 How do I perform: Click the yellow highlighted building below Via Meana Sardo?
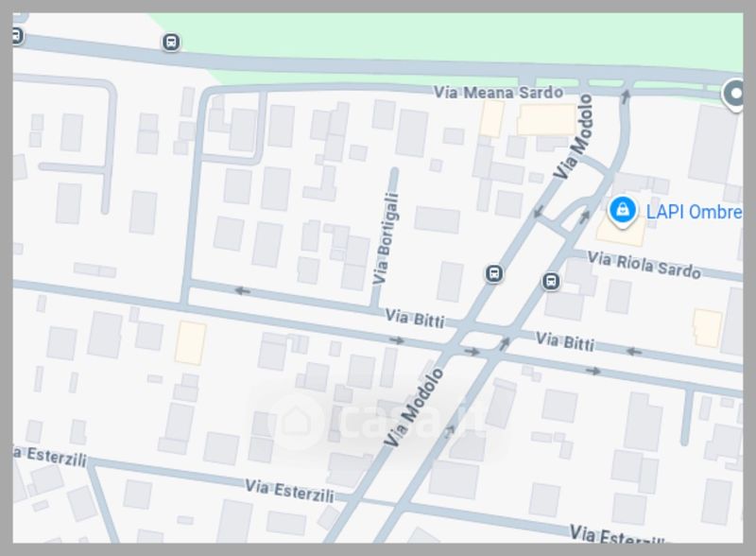coord(547,120)
